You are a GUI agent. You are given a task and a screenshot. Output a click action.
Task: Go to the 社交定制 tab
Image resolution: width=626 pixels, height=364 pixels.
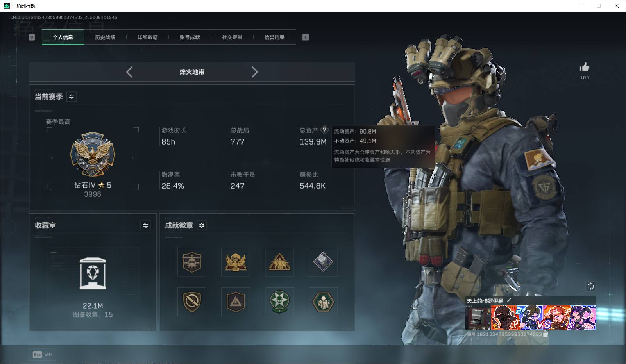coord(232,37)
